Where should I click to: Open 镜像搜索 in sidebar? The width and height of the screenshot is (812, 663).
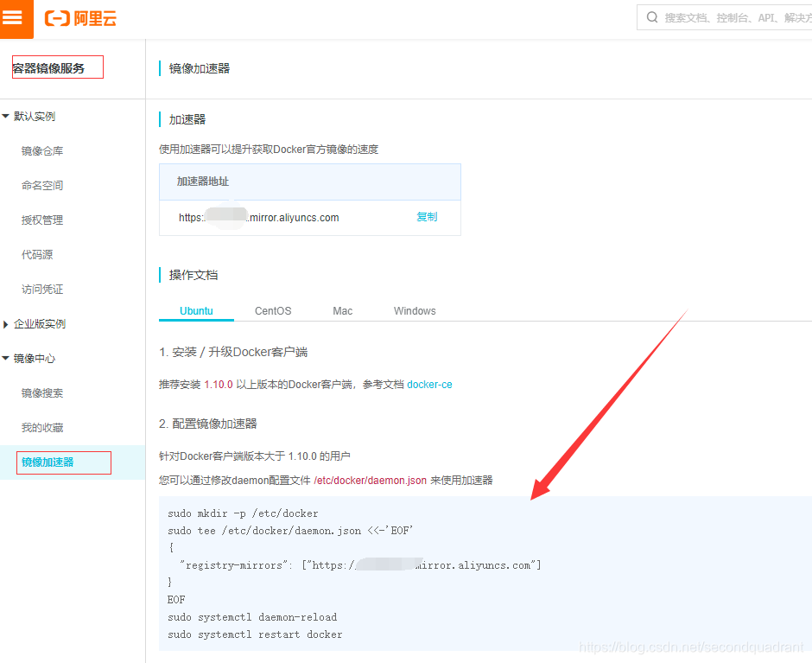pos(42,393)
